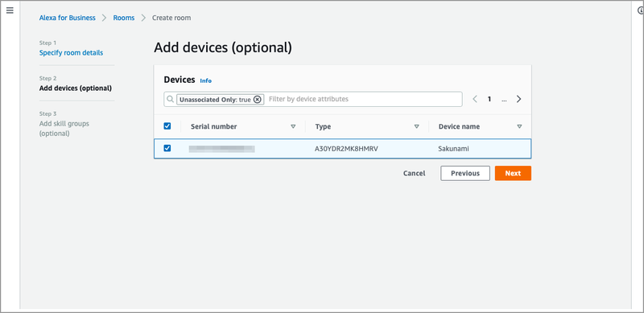Focus the Filter by device attributes field

[x=364, y=99]
